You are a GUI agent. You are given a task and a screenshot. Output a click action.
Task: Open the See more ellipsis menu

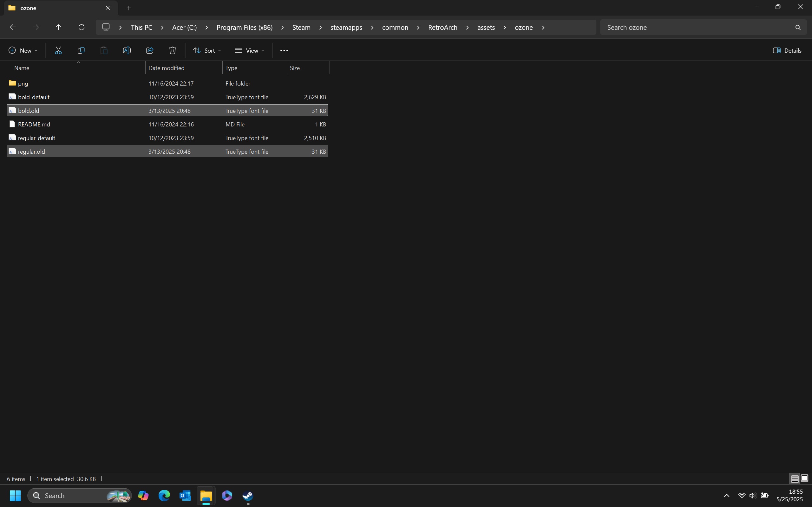(284, 50)
